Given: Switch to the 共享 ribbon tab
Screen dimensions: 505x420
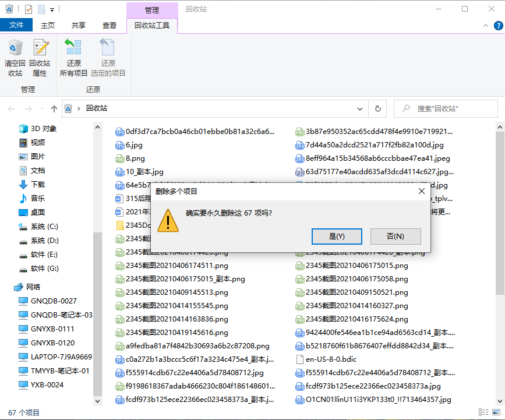Looking at the screenshot, I should tap(79, 26).
